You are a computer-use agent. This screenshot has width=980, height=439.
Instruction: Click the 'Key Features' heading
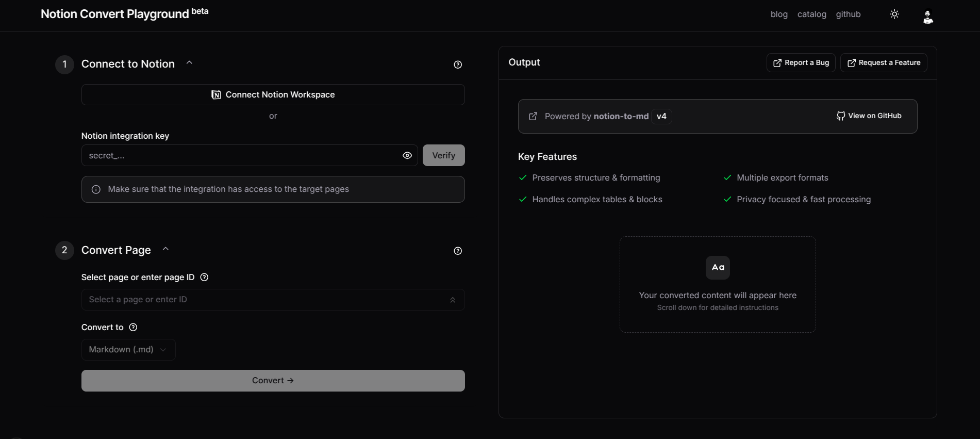pos(547,157)
